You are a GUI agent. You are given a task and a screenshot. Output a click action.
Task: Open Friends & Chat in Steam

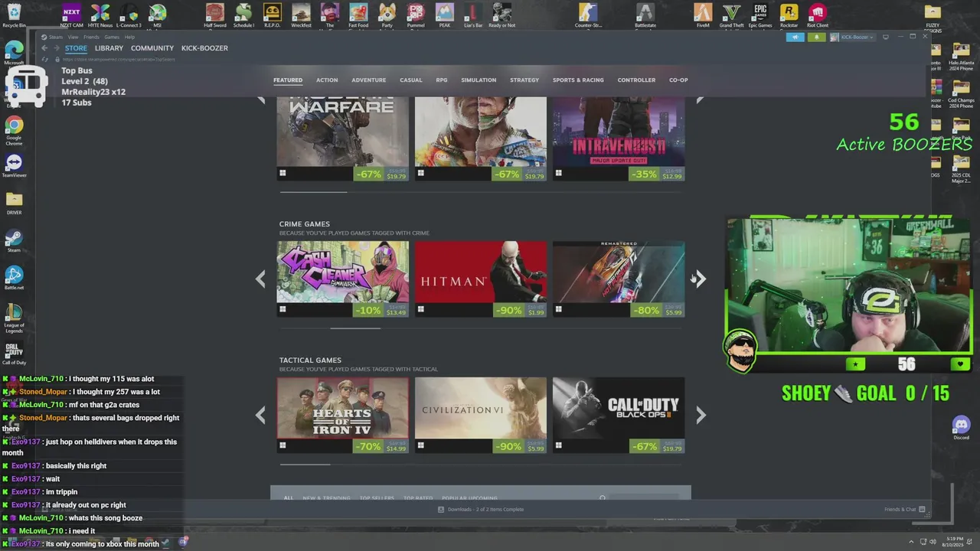point(904,510)
